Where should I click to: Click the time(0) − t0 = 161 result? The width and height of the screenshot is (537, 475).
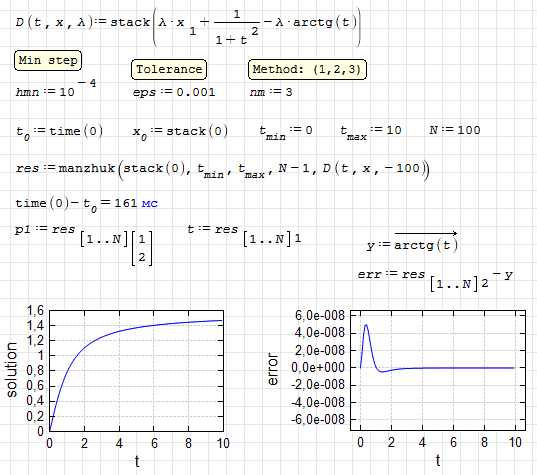click(76, 205)
